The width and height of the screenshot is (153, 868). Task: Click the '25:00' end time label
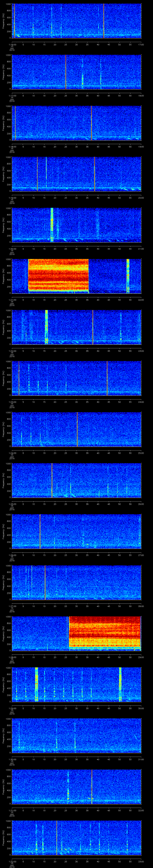141,453
